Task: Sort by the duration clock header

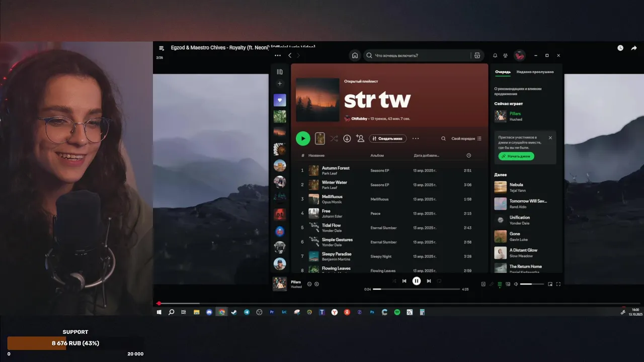Action: click(x=468, y=155)
